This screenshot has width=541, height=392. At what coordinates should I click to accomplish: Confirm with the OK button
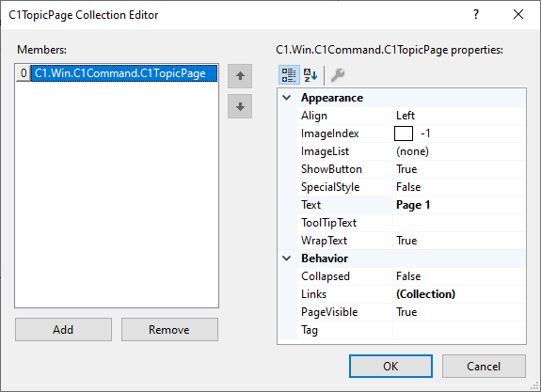point(390,366)
